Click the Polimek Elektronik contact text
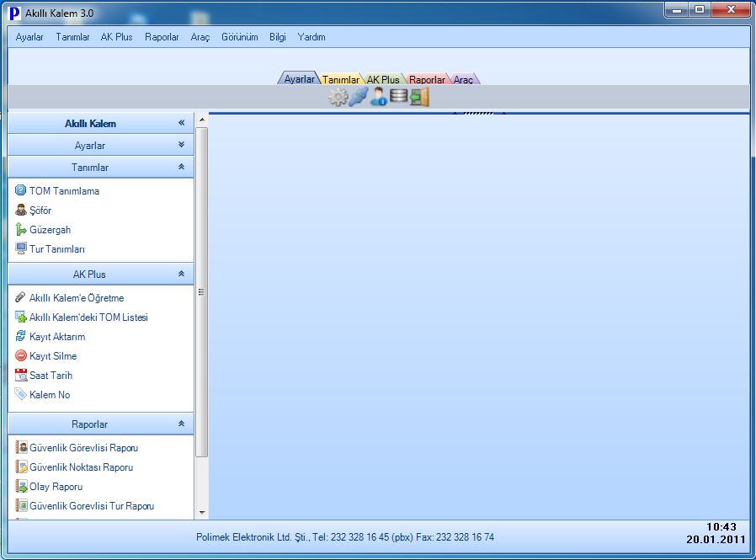 coord(345,537)
